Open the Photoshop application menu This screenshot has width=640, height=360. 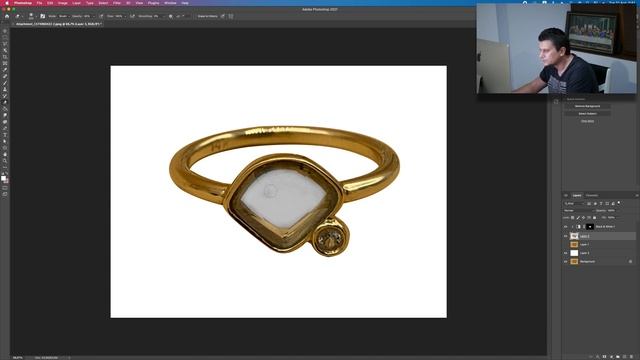pos(23,3)
